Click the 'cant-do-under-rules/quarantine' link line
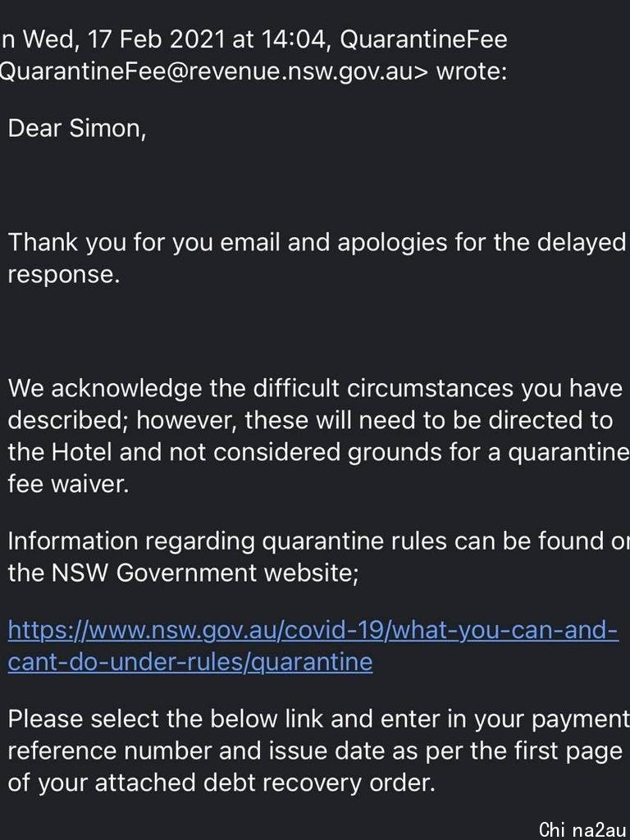Viewport: 630px width, 840px height. 190,662
